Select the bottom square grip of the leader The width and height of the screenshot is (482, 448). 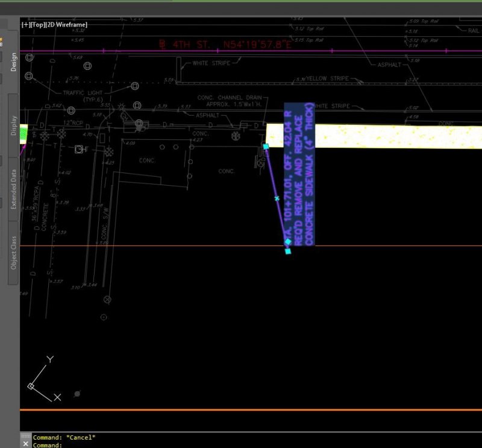(x=288, y=251)
